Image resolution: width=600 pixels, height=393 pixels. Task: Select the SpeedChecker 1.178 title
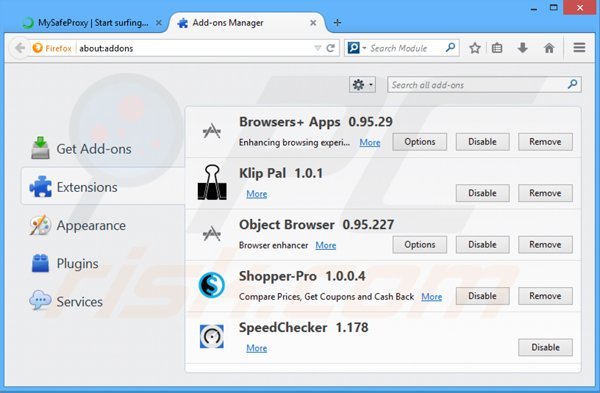tap(303, 328)
